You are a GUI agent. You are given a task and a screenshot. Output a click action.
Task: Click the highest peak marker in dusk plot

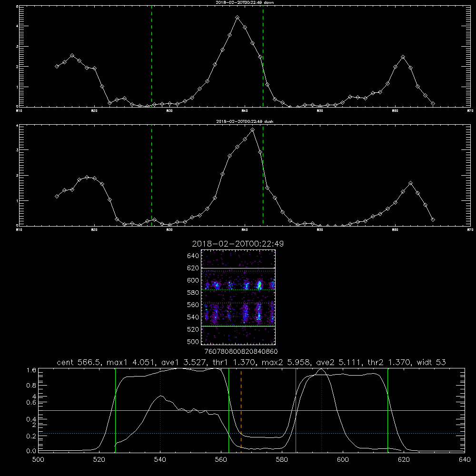tap(253, 130)
